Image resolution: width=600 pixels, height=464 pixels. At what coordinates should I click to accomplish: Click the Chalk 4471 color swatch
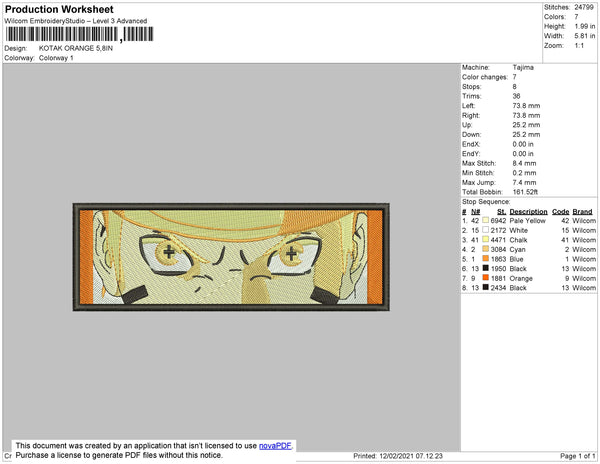coord(486,240)
